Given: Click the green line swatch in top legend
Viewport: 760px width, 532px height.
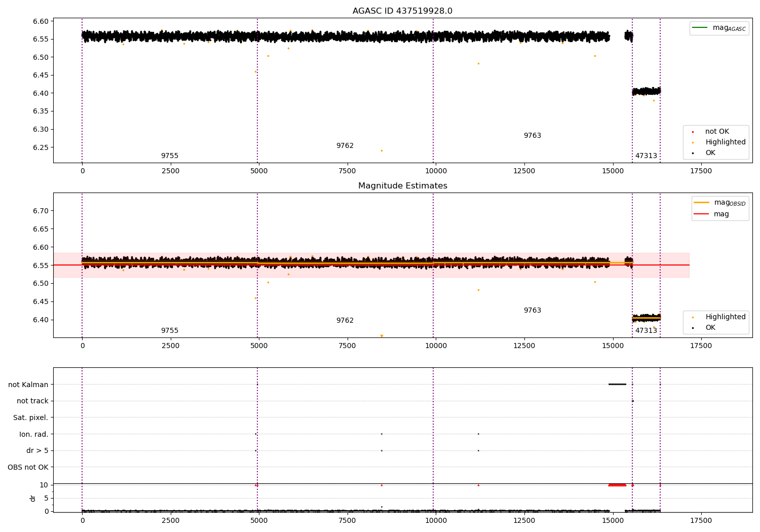Looking at the screenshot, I should [x=700, y=28].
